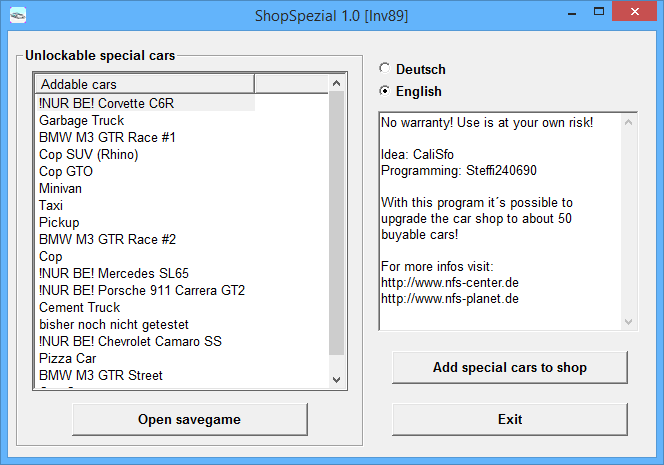Viewport: 664px width, 465px height.
Task: Click the Addable cars column header
Action: [144, 83]
